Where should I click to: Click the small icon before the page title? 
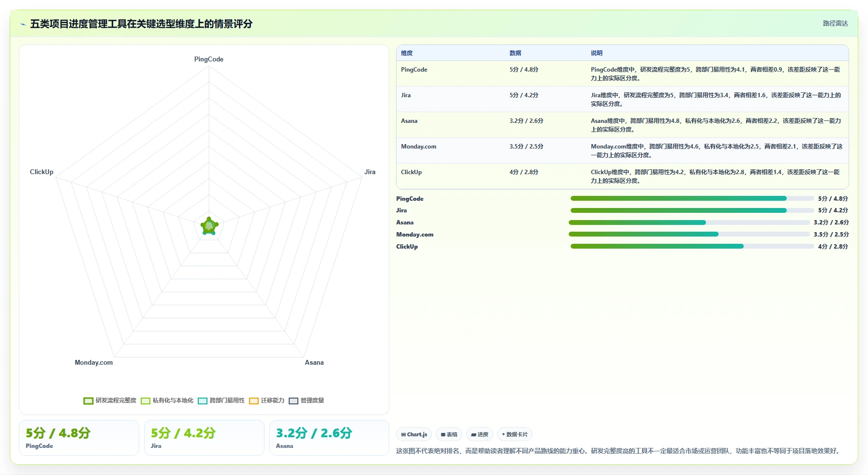(23, 24)
